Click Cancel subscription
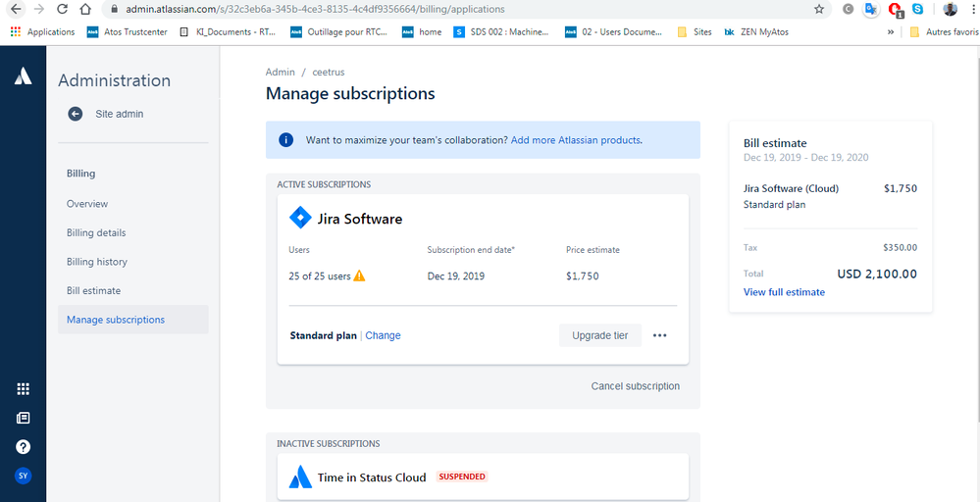Screen dimensions: 980x502 click(x=635, y=386)
